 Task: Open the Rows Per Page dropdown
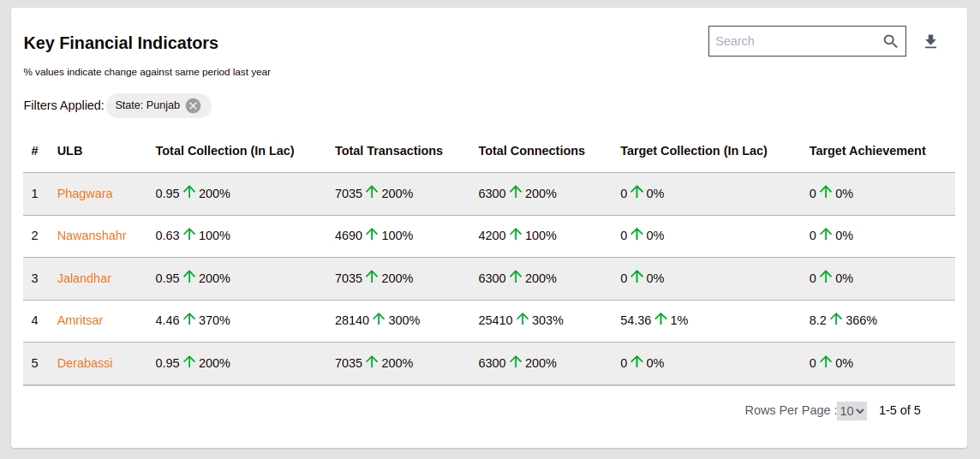[x=852, y=411]
